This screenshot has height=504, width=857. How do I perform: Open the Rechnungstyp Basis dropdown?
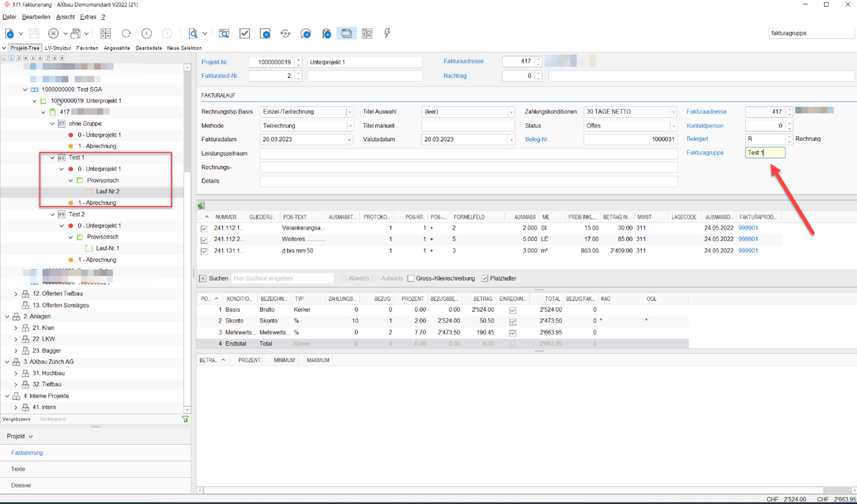[x=350, y=112]
